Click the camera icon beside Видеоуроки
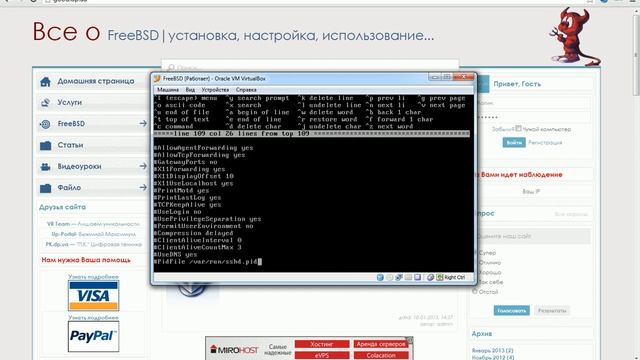640x360 pixels. pyautogui.click(x=45, y=167)
